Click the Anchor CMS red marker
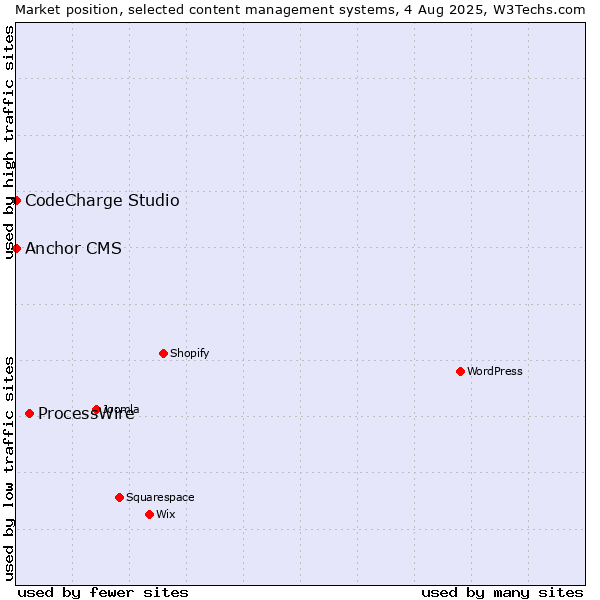Screen dimensions: 600x600 [16, 248]
